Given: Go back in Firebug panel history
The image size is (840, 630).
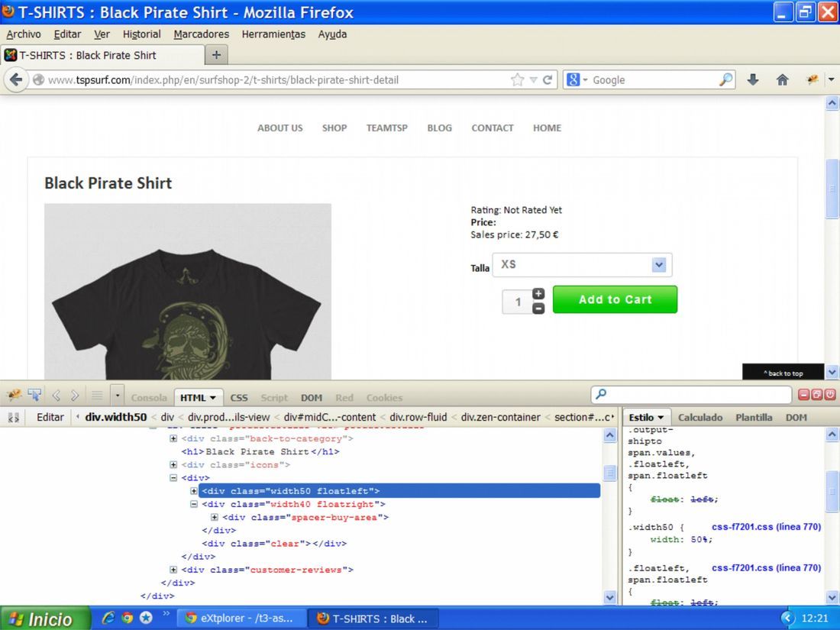Looking at the screenshot, I should (x=56, y=396).
